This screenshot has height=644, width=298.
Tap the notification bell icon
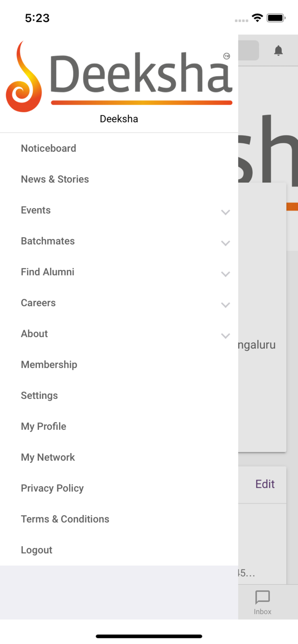point(278,51)
